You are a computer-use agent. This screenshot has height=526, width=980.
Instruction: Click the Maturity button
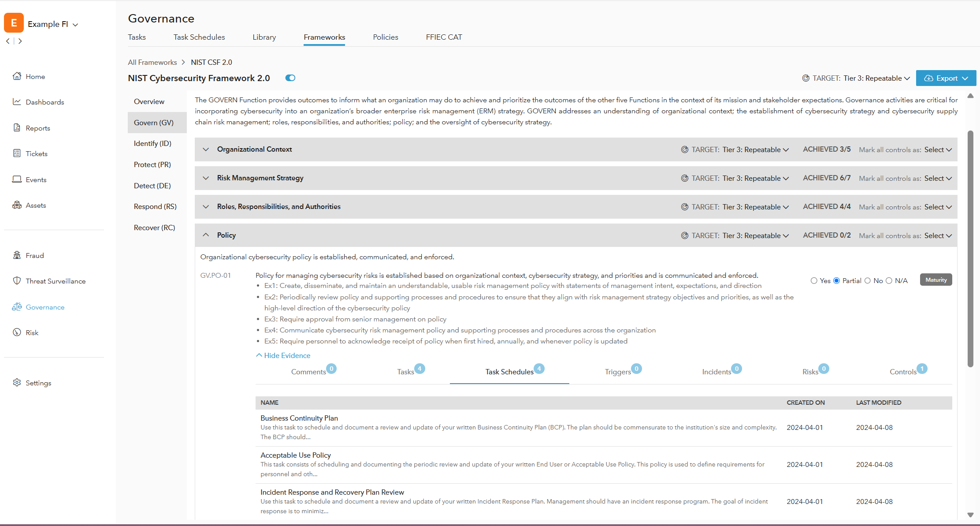[935, 280]
